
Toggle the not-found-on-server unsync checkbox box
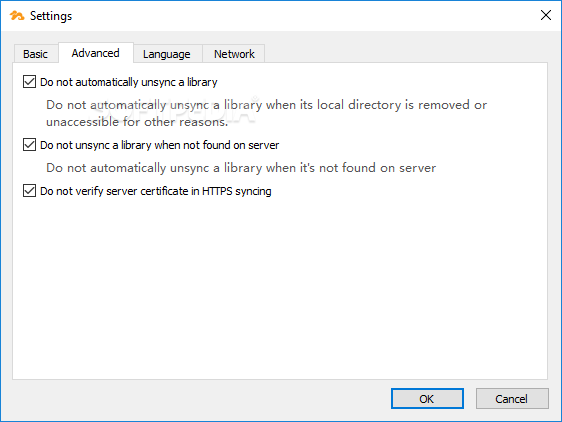tap(29, 145)
